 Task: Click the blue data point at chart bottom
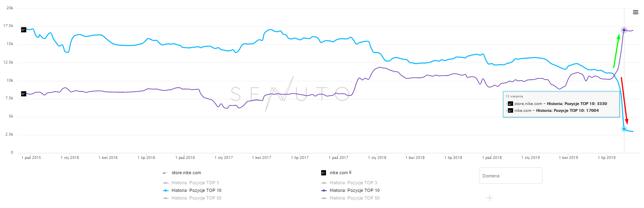tap(624, 129)
